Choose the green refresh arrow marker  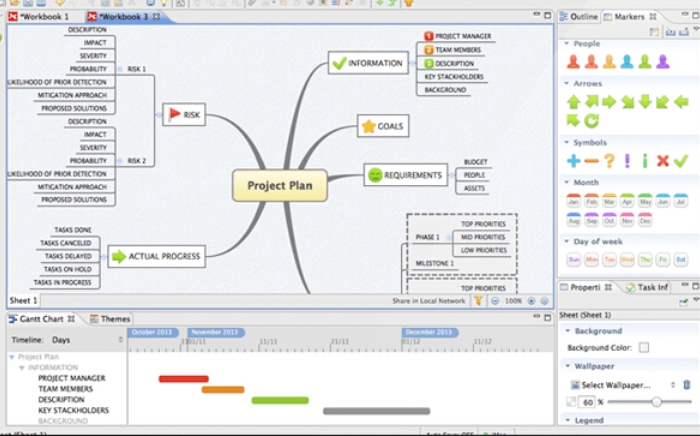(592, 120)
